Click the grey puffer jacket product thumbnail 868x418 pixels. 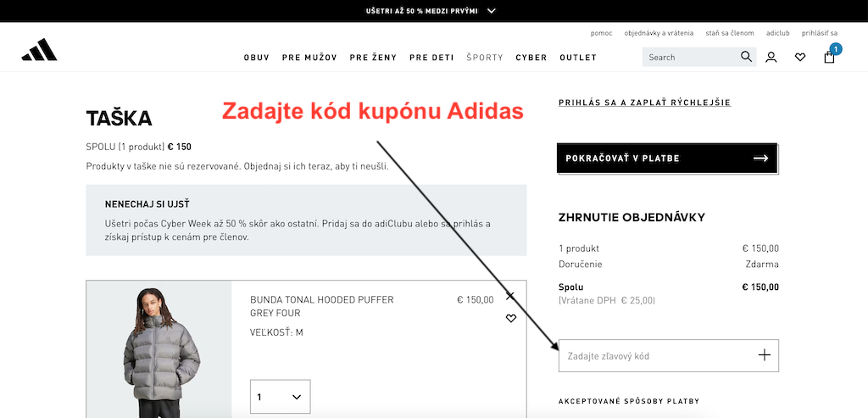[159, 349]
